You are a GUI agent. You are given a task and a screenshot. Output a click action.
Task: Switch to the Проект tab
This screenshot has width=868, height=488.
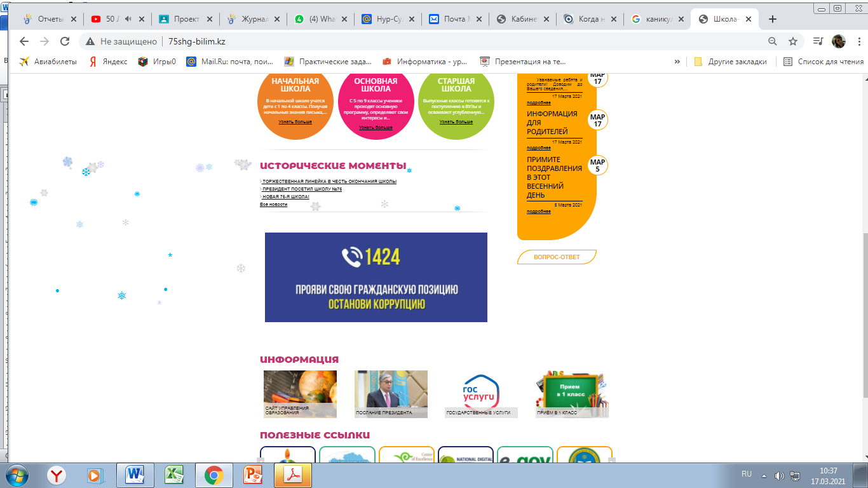(x=184, y=19)
